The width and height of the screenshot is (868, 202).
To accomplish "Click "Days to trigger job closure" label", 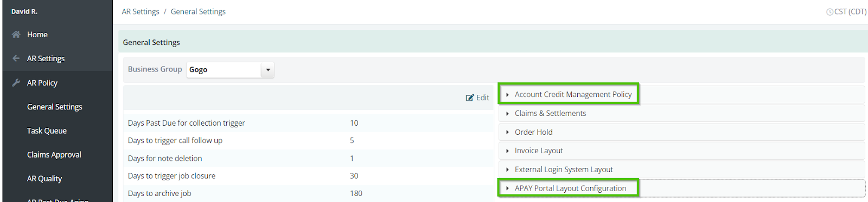I will 171,175.
